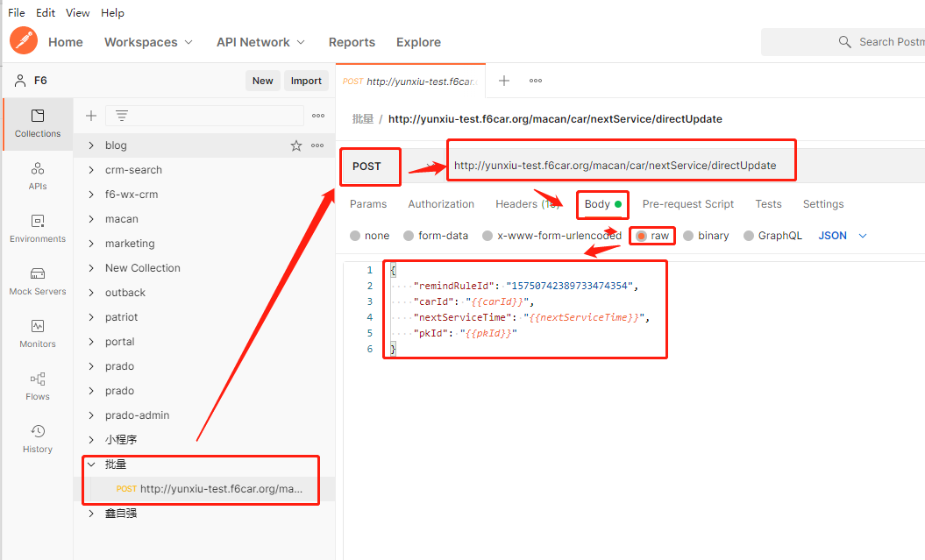Open tab options ellipsis next to plus
Image resolution: width=925 pixels, height=560 pixels.
point(536,81)
